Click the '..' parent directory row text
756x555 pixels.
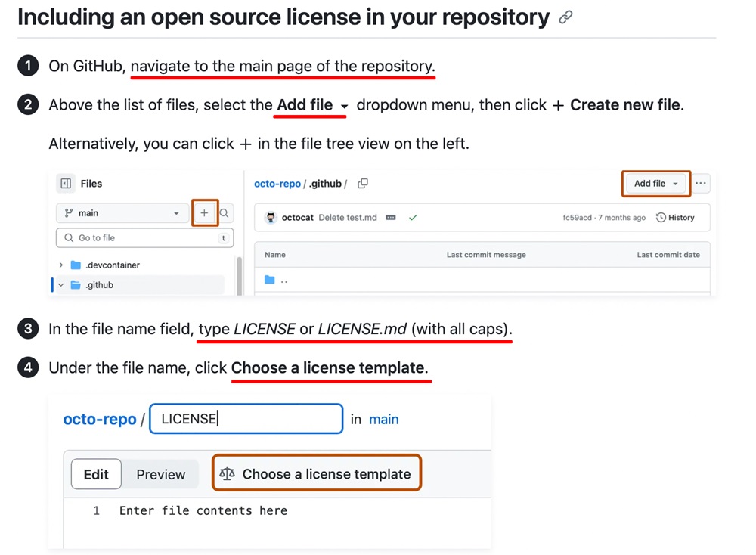coord(284,281)
